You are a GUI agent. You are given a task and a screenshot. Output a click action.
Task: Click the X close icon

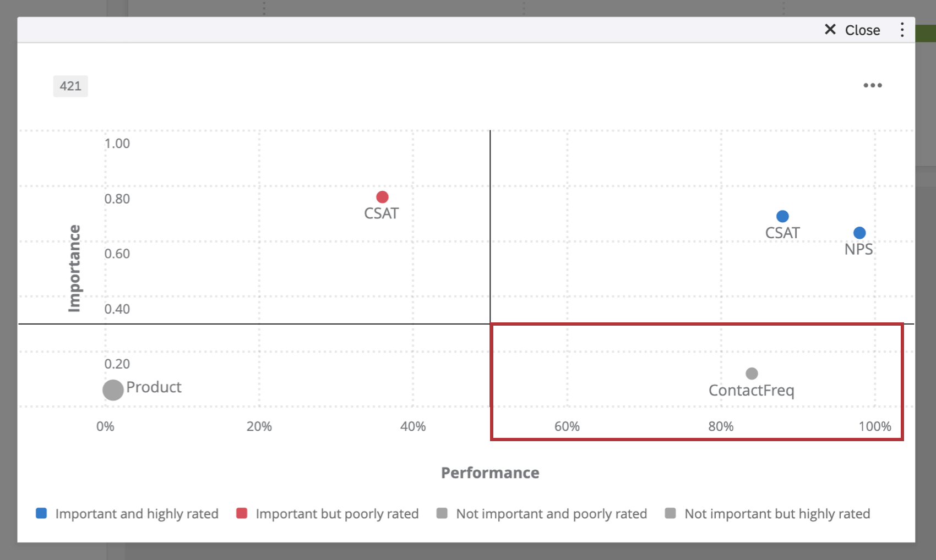click(x=830, y=30)
